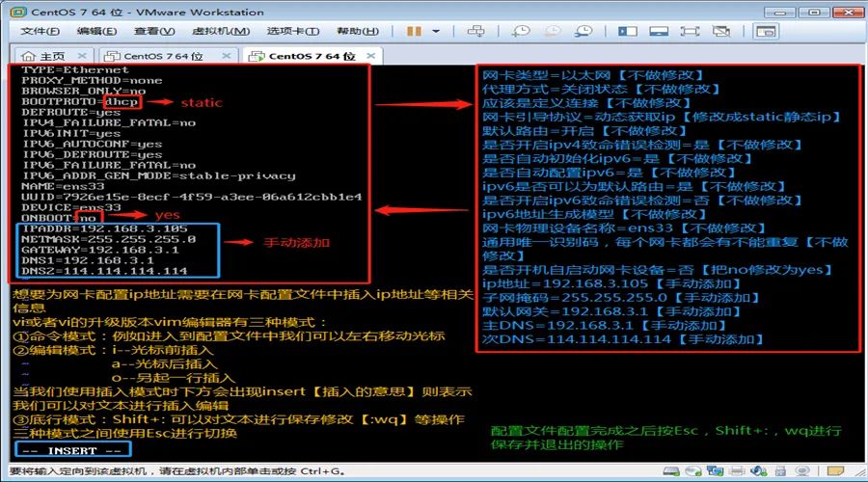
Task: Expand the power options dropdown arrow
Action: pyautogui.click(x=436, y=31)
